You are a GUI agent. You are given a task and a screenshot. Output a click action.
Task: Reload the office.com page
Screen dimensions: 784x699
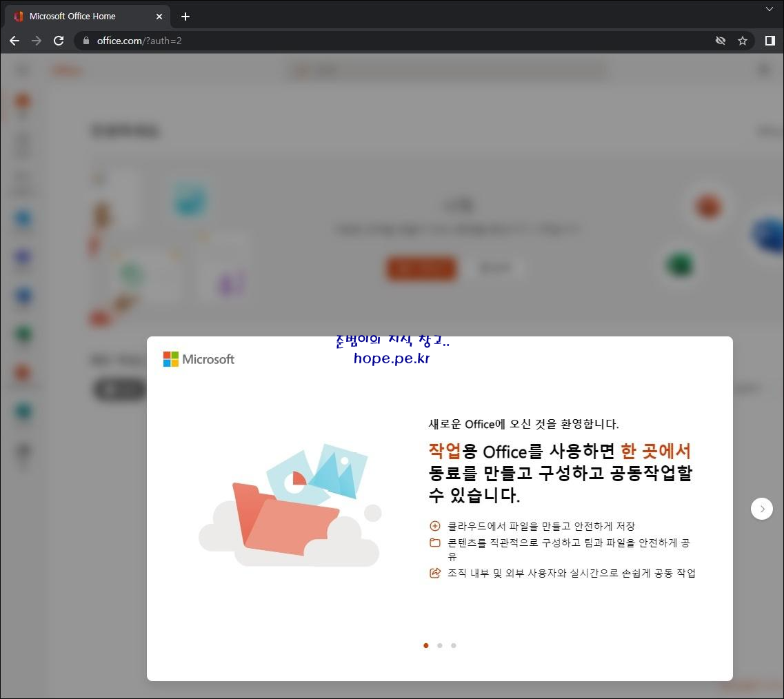(x=59, y=41)
